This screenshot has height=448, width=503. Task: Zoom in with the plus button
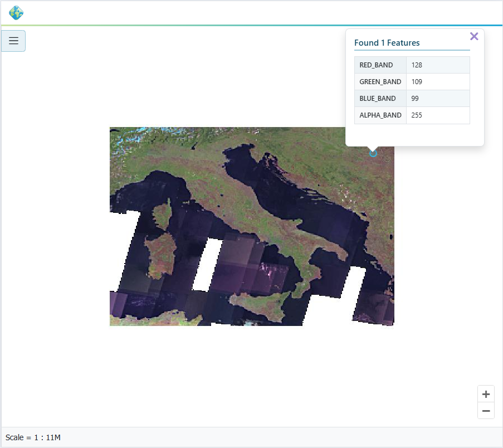point(486,395)
